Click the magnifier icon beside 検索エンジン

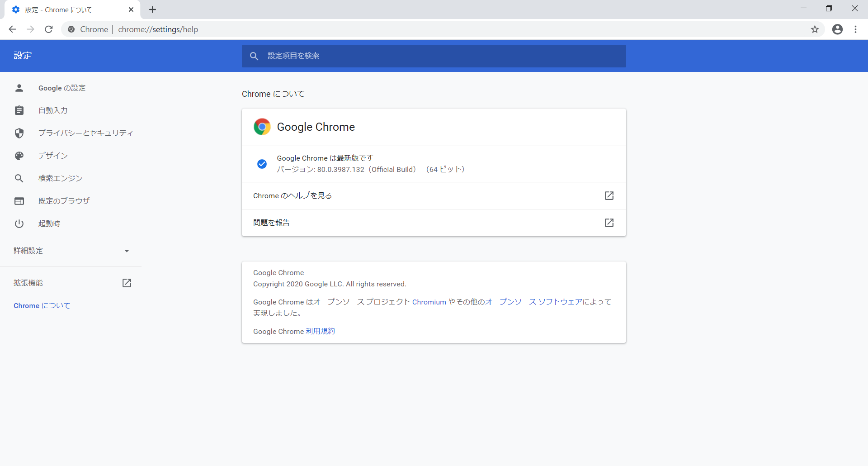(x=19, y=178)
